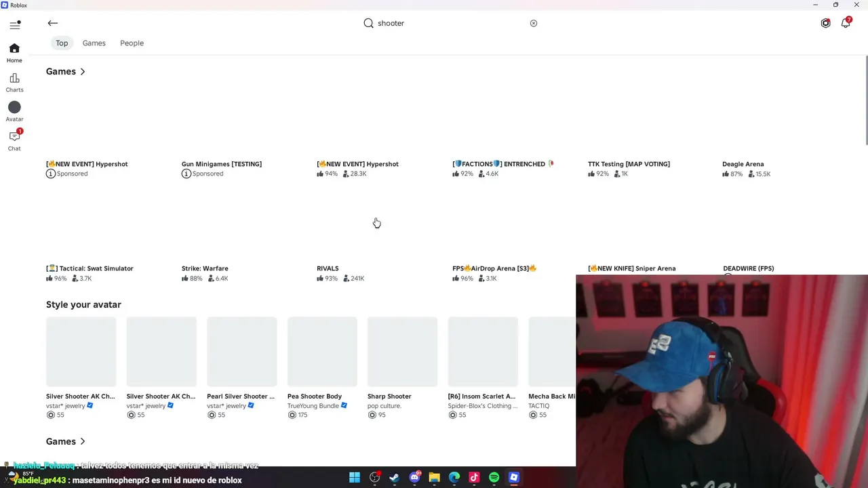Open the Hypershot game rated 94%
868x488 pixels.
coord(358,164)
